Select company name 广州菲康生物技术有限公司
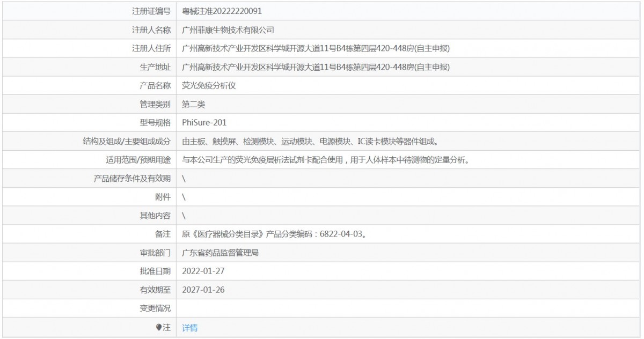This screenshot has height=339, width=644. [228, 30]
